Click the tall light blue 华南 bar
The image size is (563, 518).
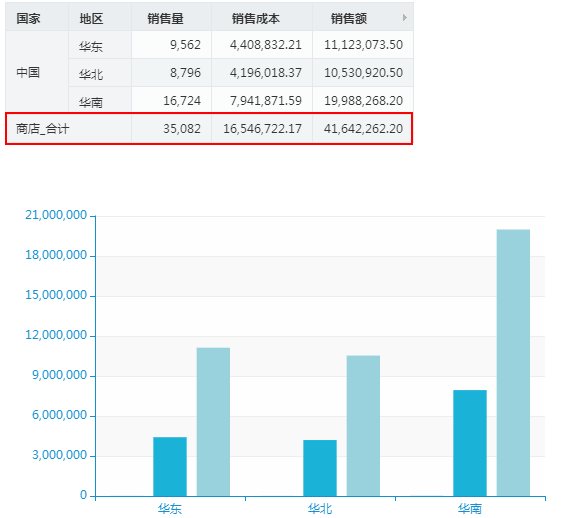pos(513,363)
